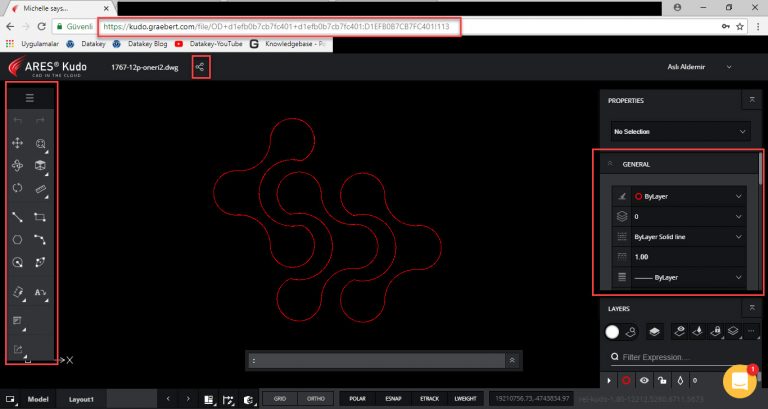Viewport: 768px width, 409px height.
Task: Open the No Selection dropdown
Action: tap(680, 131)
